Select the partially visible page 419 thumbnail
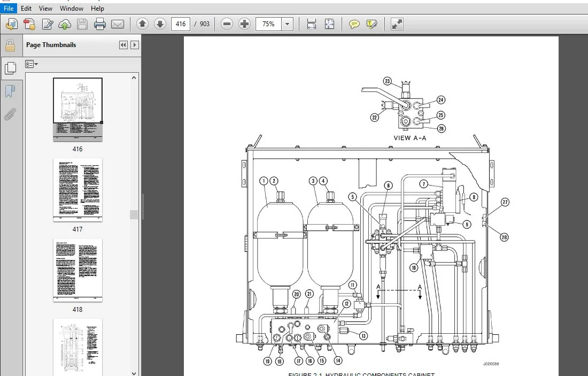Screen dimensions: 588x376 [x=78, y=348]
